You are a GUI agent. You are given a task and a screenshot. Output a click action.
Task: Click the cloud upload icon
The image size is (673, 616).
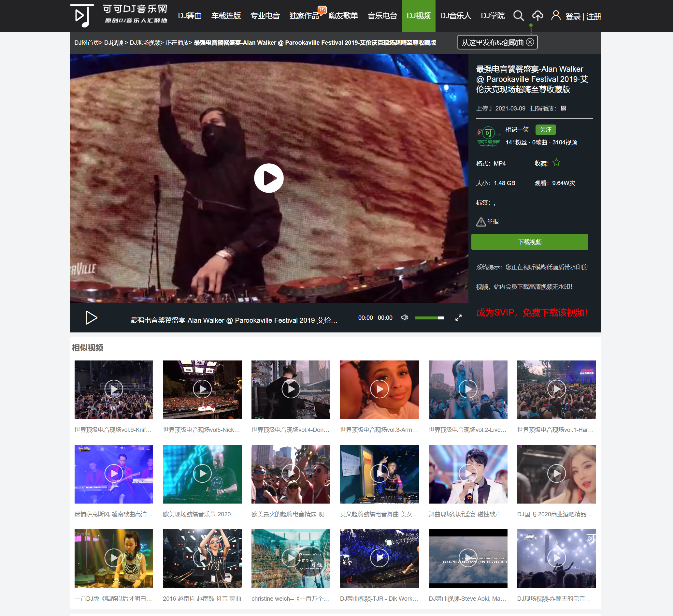[537, 15]
